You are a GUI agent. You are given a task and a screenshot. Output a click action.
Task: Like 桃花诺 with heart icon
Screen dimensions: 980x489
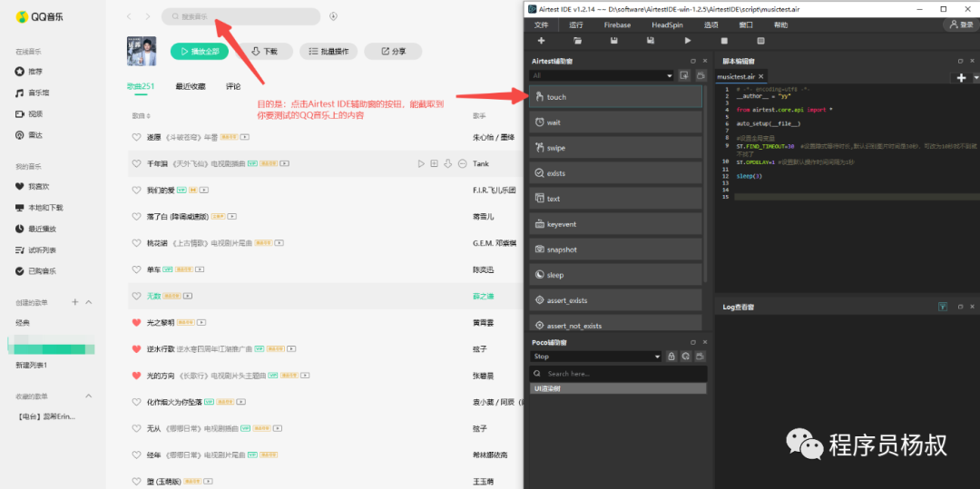pyautogui.click(x=136, y=243)
